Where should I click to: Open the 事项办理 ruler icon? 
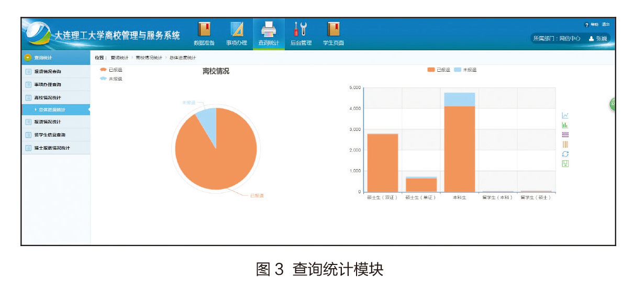[x=237, y=29]
